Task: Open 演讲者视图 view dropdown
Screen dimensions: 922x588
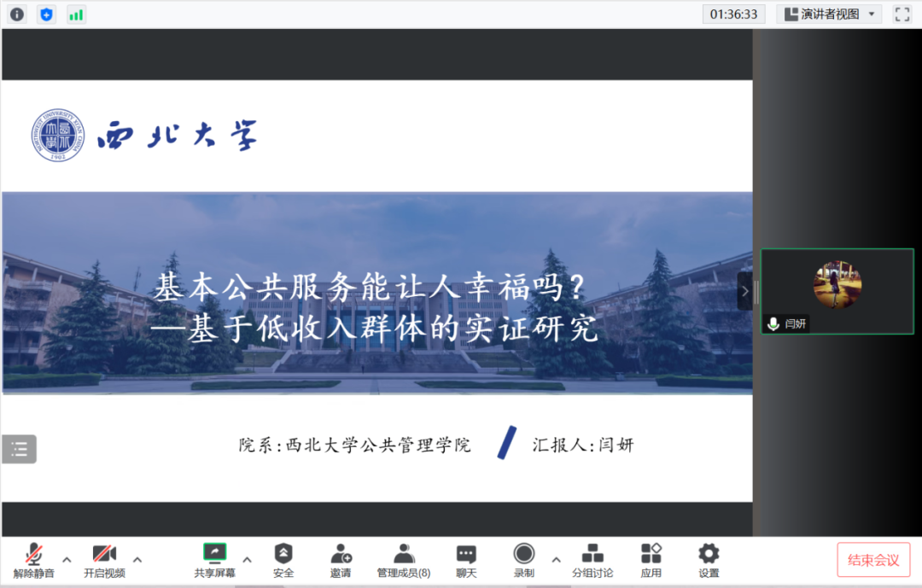Action: (x=828, y=15)
